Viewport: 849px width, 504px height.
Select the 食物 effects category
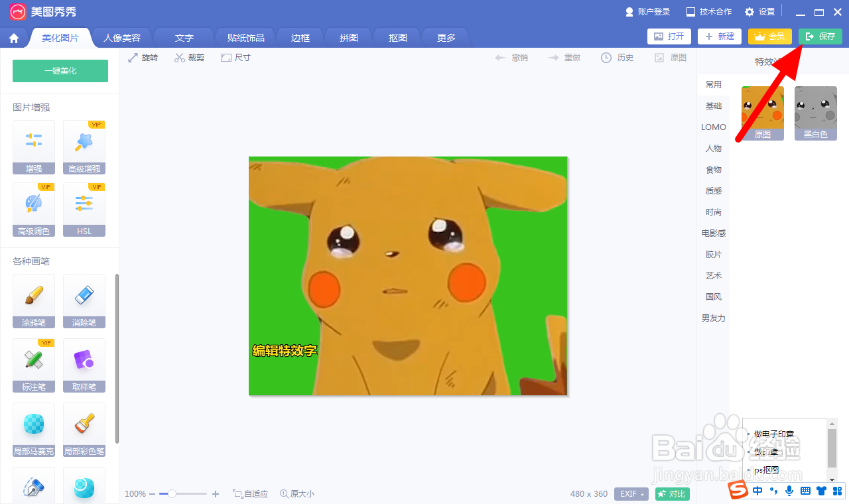[714, 170]
